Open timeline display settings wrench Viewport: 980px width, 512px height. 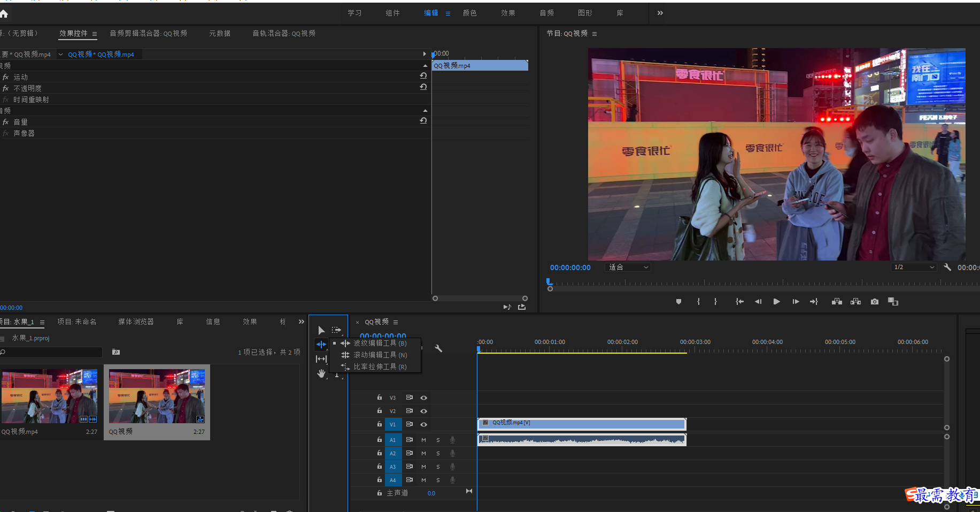438,348
